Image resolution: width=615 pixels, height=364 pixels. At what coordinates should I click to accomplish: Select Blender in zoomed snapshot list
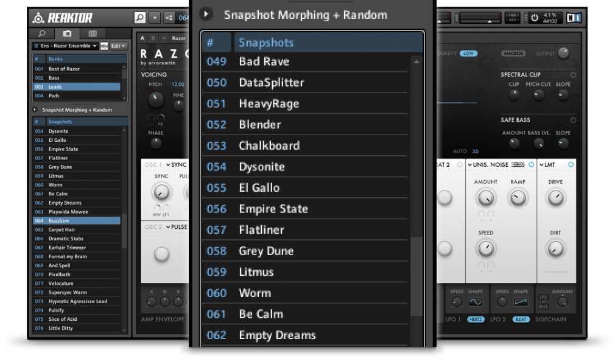point(304,125)
